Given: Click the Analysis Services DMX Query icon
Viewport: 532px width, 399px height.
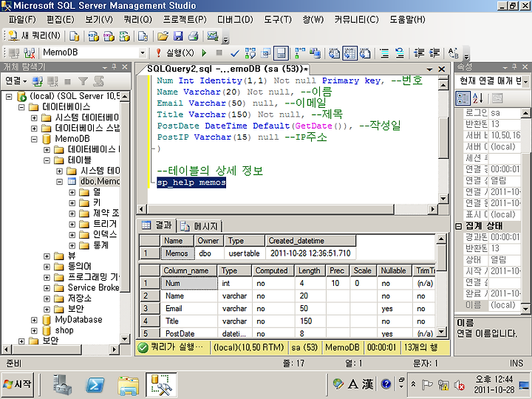Looking at the screenshot, I should tap(109, 36).
